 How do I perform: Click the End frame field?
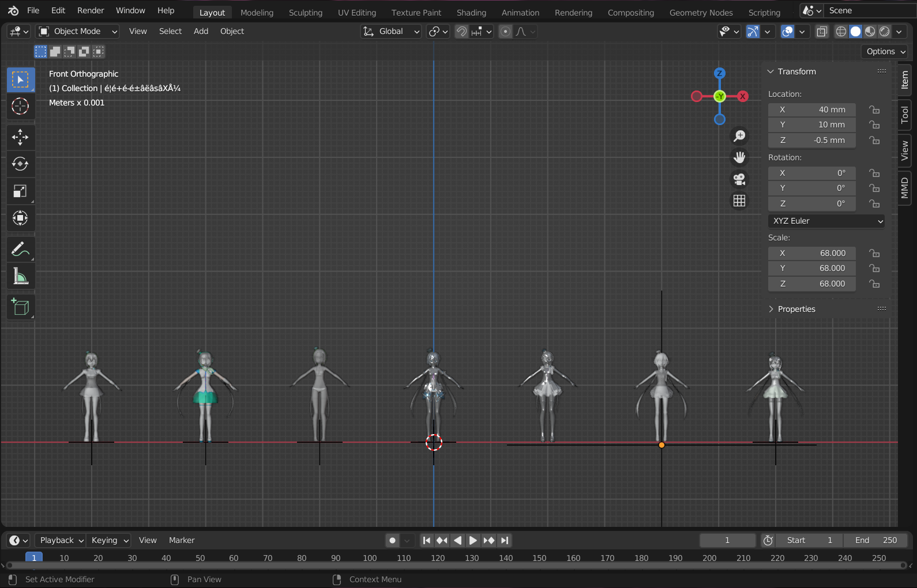point(875,540)
